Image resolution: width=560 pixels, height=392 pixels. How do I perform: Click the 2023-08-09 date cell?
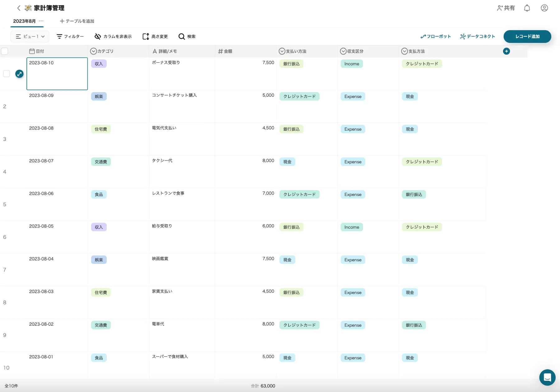(57, 106)
